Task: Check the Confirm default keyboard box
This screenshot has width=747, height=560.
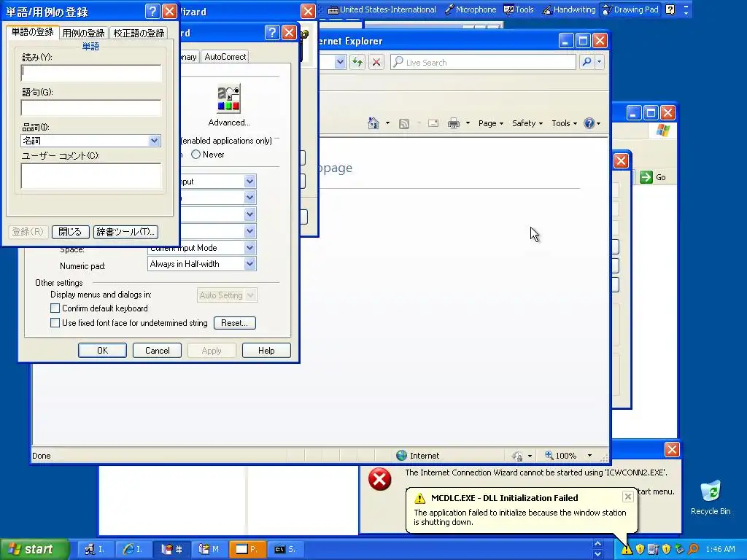Action: coord(55,308)
